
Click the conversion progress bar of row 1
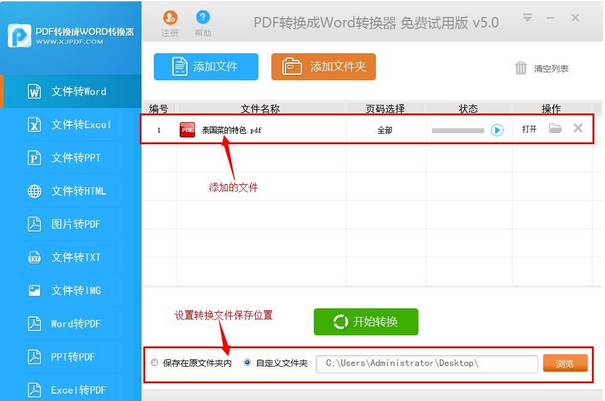coord(458,130)
